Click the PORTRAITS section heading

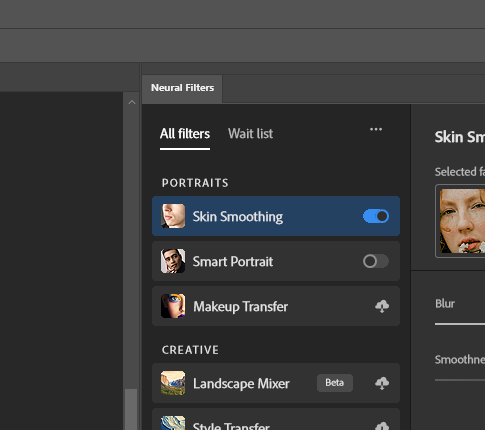pyautogui.click(x=195, y=183)
